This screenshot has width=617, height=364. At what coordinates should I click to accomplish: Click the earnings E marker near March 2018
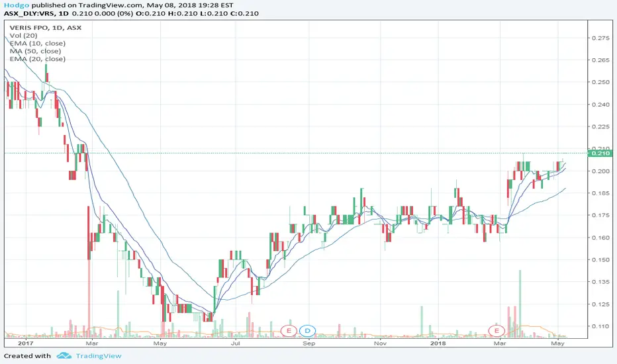coord(497,330)
